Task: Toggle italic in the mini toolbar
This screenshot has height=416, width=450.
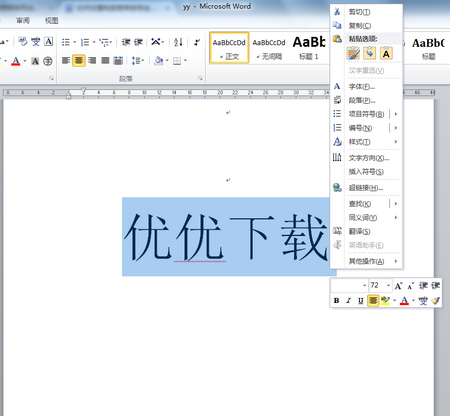Action: click(x=349, y=301)
